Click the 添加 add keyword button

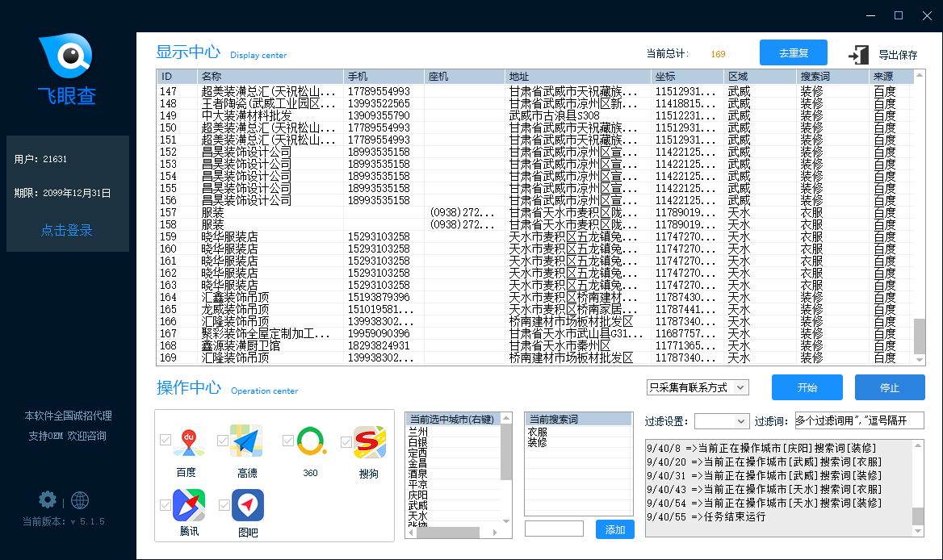pyautogui.click(x=614, y=529)
